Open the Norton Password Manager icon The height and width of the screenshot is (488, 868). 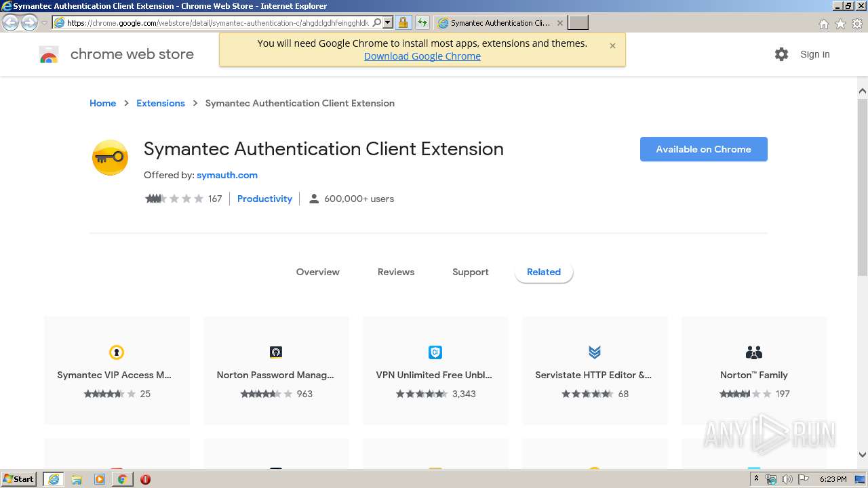click(x=276, y=352)
